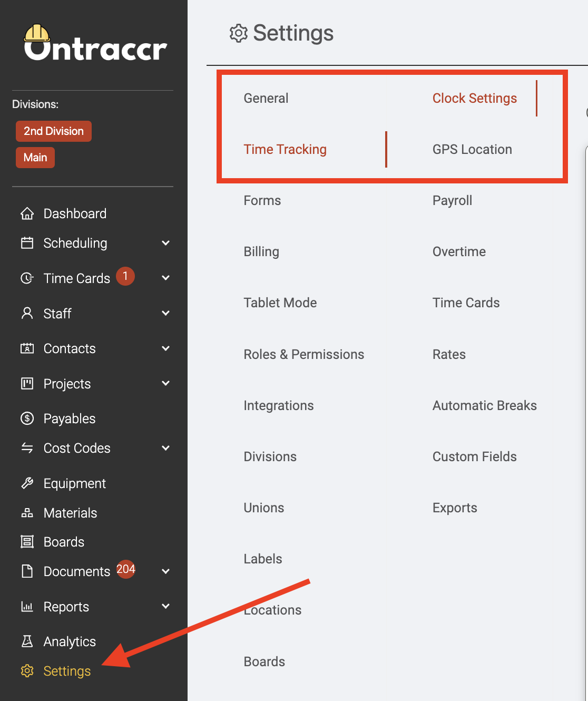Open the Billing settings section

pos(261,251)
